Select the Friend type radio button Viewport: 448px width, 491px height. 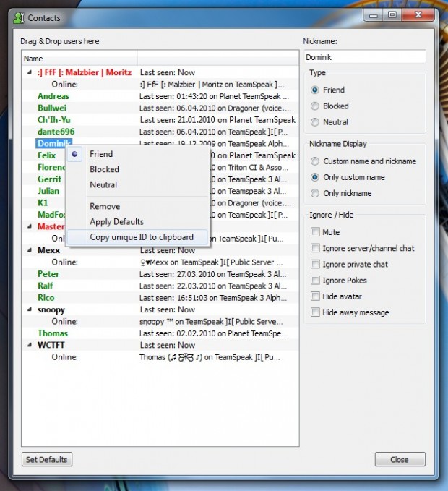point(315,90)
